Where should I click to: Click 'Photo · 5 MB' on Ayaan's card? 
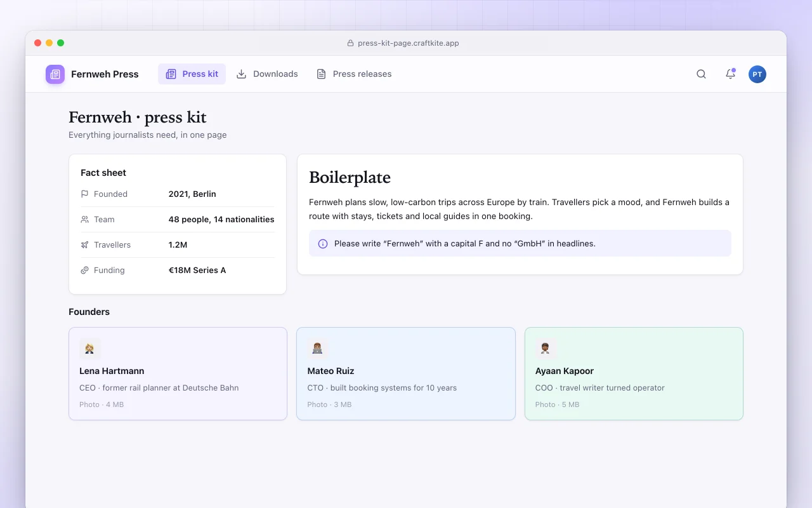point(557,404)
